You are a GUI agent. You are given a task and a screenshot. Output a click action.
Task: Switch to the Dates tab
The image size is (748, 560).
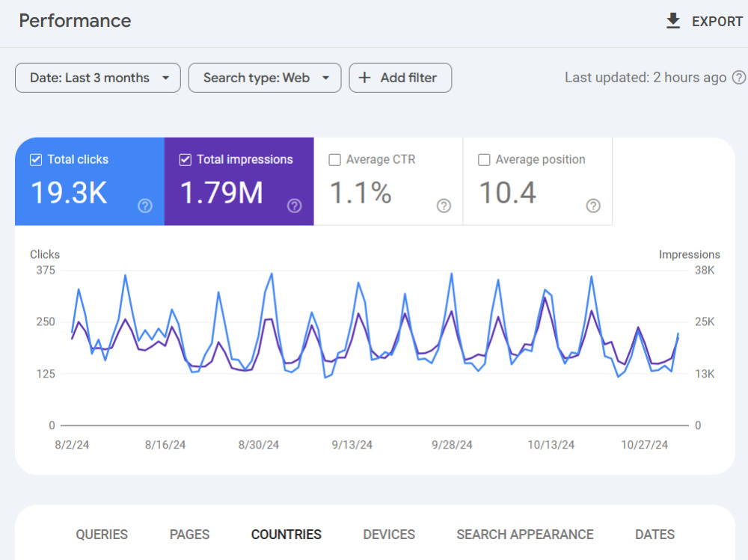coord(654,535)
